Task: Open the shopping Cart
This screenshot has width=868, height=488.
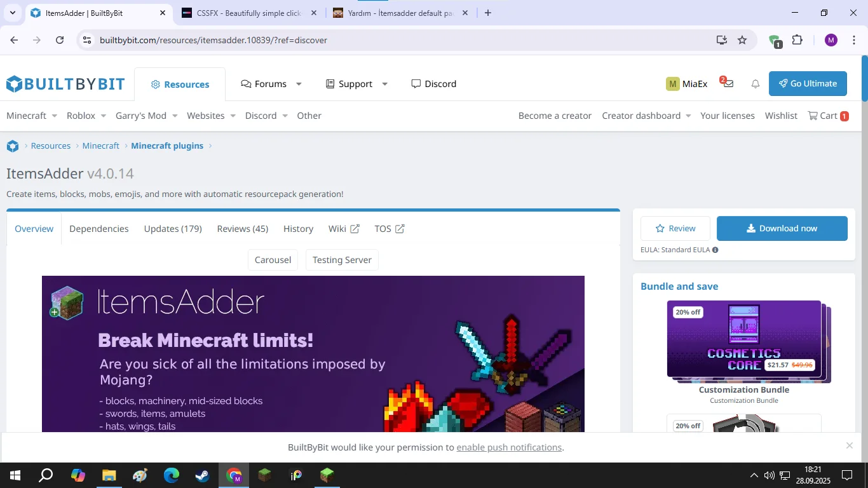Action: tap(828, 116)
